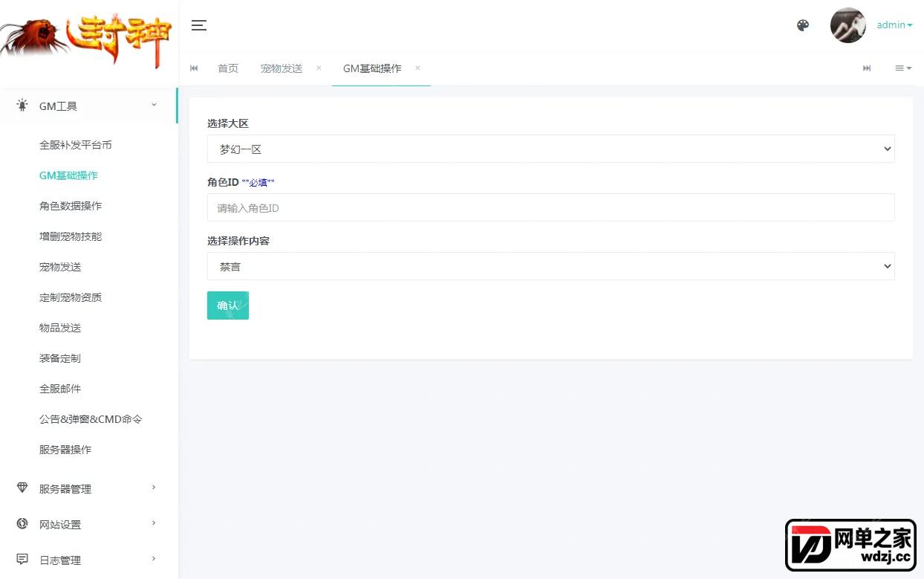Go to 增删宠物技能 page
This screenshot has height=579, width=924.
click(x=71, y=236)
